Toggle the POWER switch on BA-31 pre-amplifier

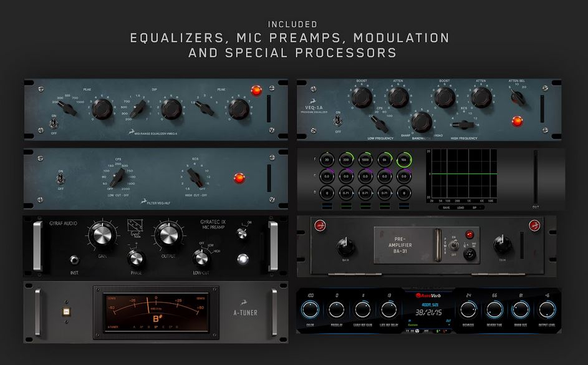point(454,245)
